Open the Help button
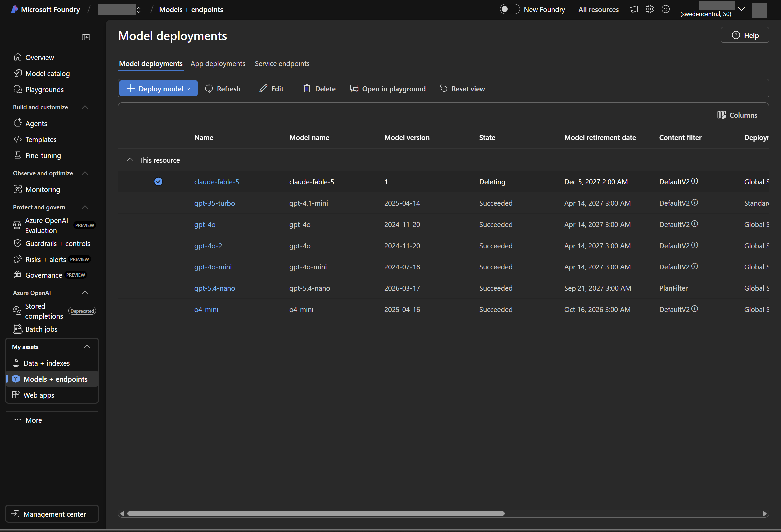This screenshot has width=781, height=532. (745, 35)
